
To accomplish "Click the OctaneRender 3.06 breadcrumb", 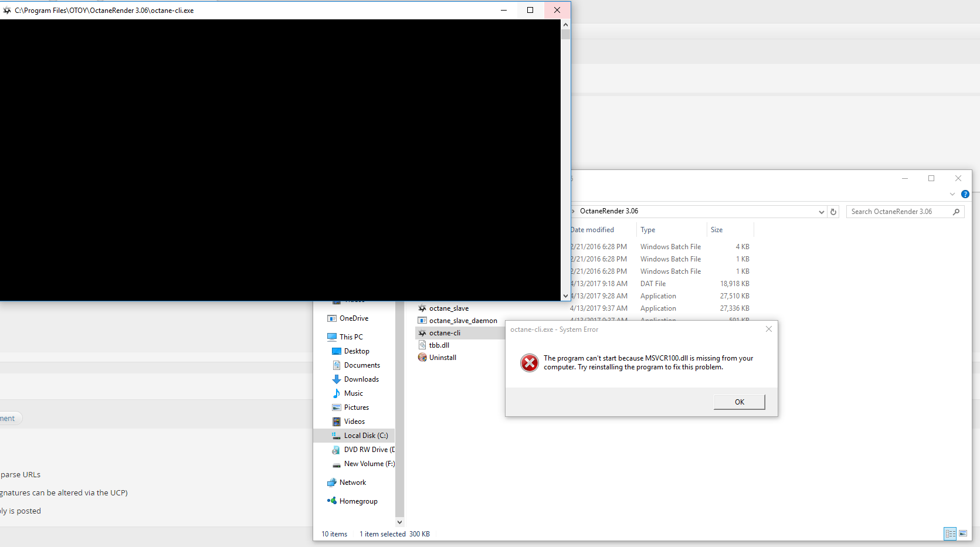I will [609, 211].
